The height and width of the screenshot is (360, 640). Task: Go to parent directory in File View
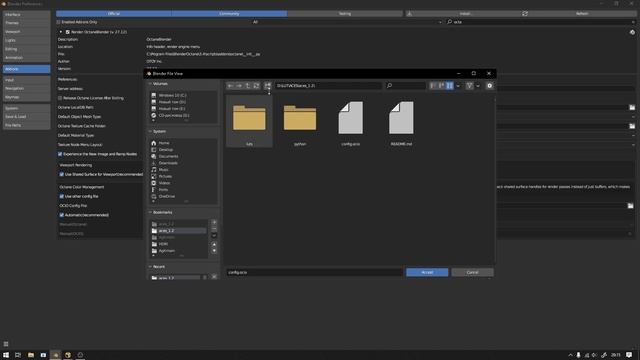coord(248,86)
